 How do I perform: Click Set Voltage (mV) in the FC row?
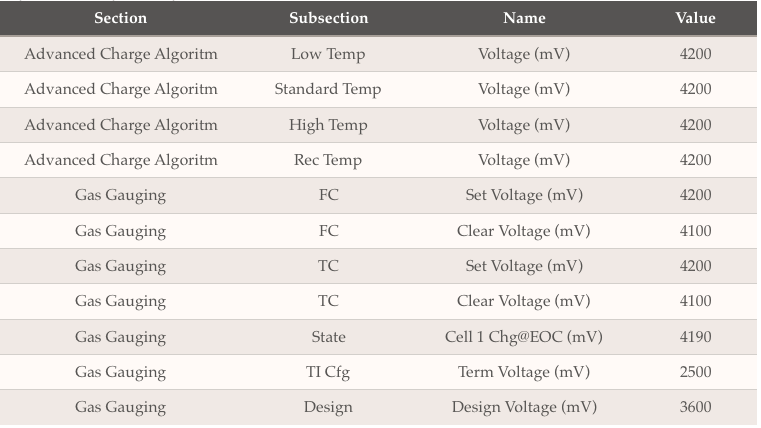click(x=524, y=195)
